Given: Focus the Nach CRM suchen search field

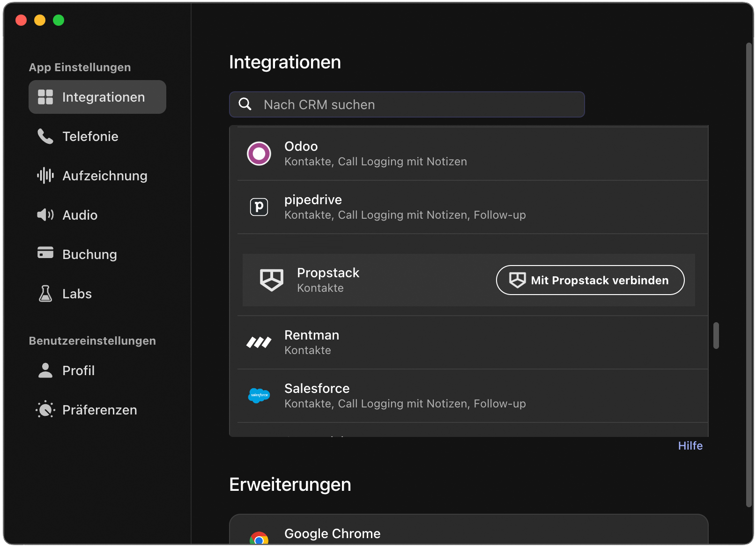Looking at the screenshot, I should click(x=407, y=104).
